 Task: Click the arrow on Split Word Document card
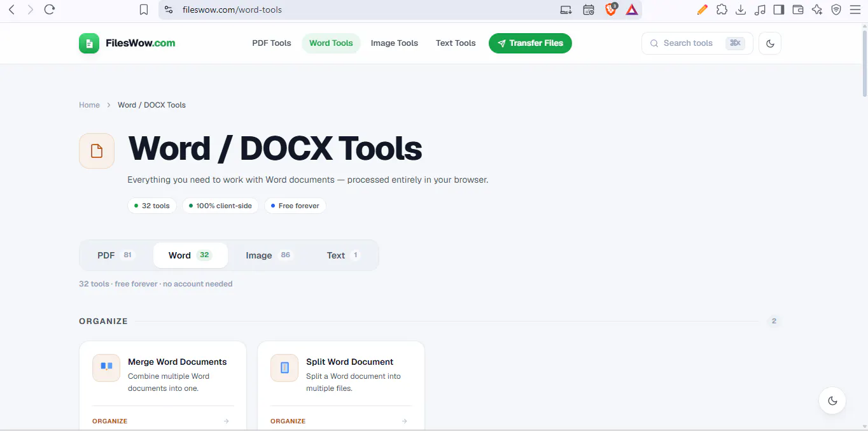click(405, 421)
